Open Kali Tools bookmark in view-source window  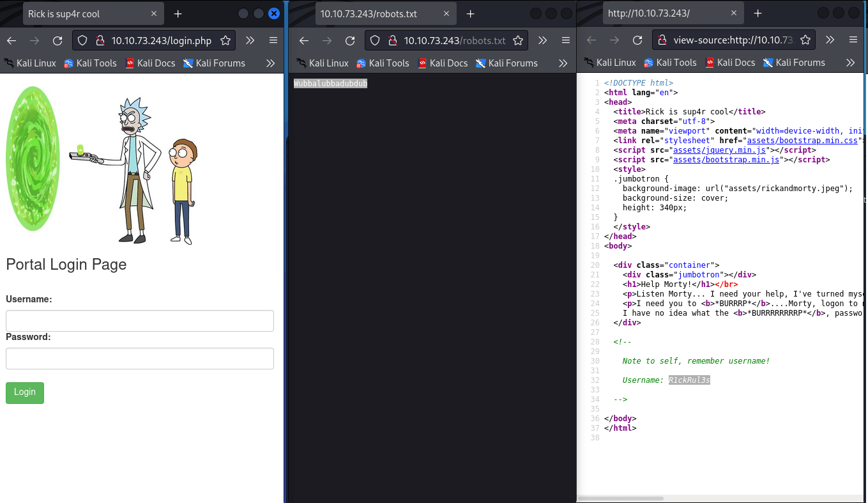click(x=670, y=62)
